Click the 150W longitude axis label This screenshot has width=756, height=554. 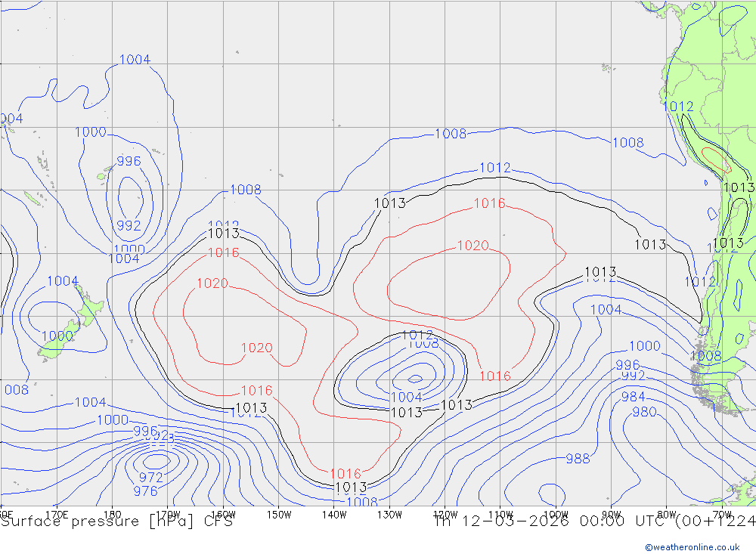pyautogui.click(x=279, y=515)
